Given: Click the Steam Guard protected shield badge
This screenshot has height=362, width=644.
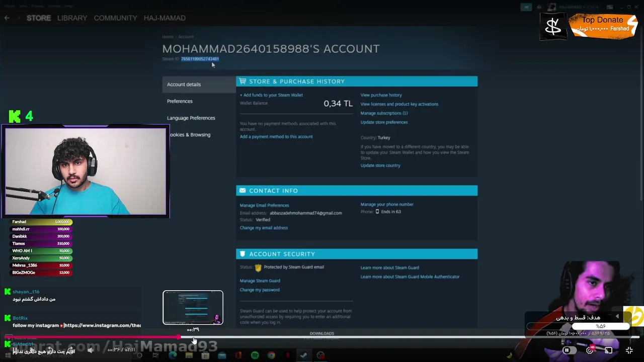Looking at the screenshot, I should (x=258, y=267).
